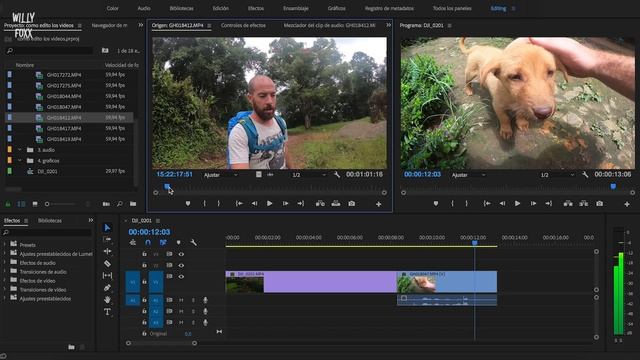Viewport: 640px width, 360px height.
Task: Open Source monitor button editor plus
Action: [x=378, y=204]
